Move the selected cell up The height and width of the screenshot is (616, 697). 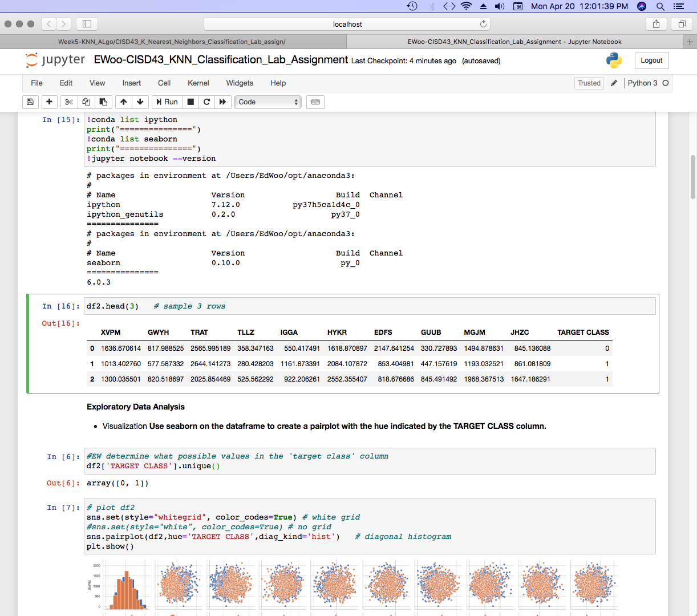[123, 102]
